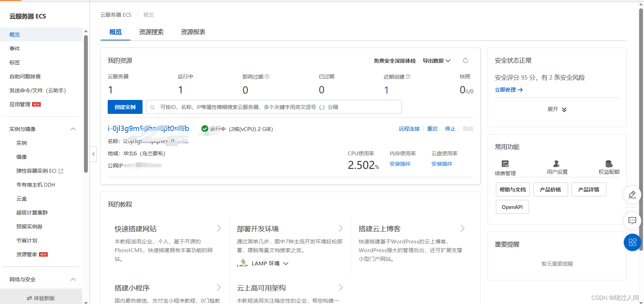Open 权益配额 icon in 常用功能

pyautogui.click(x=609, y=164)
